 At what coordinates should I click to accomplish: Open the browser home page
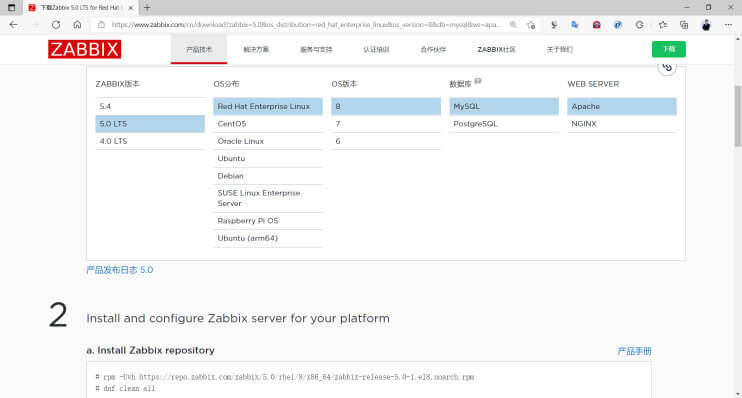77,25
